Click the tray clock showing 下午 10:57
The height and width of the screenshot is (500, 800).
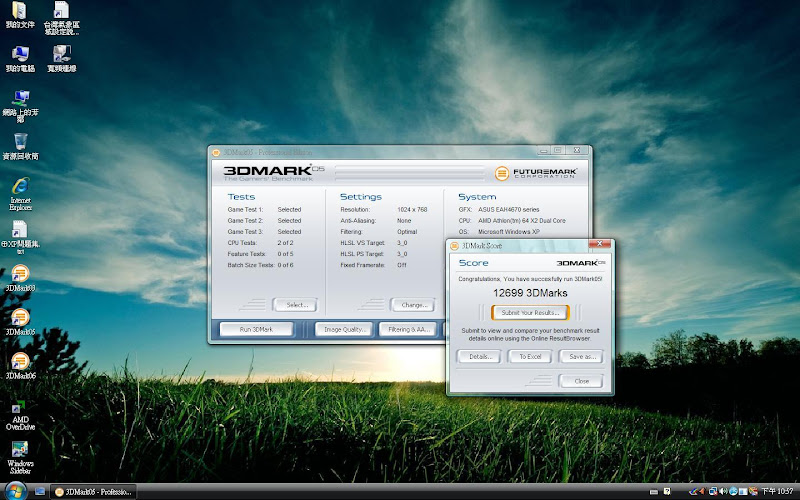click(x=778, y=491)
